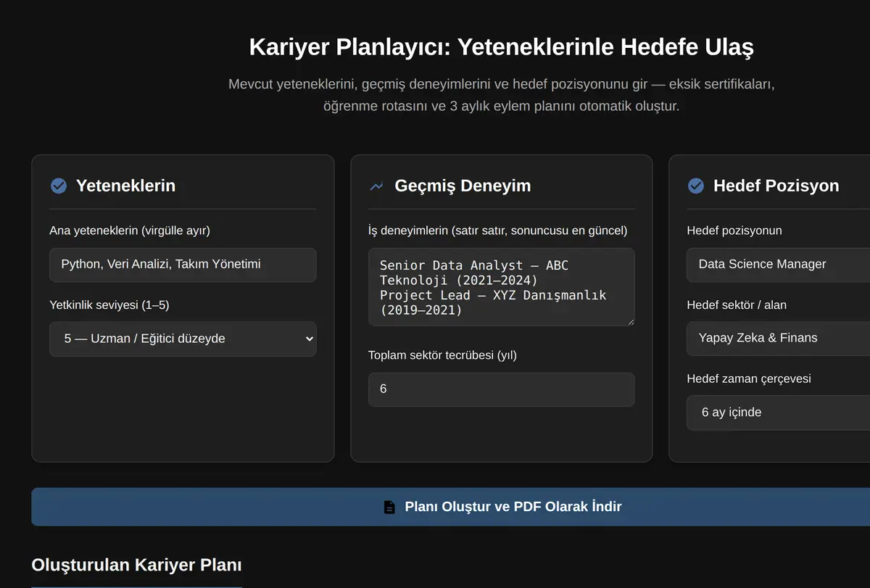Image resolution: width=870 pixels, height=588 pixels.
Task: Click Planı Oluştur ve PDF Olarak İndir
Action: (x=451, y=507)
